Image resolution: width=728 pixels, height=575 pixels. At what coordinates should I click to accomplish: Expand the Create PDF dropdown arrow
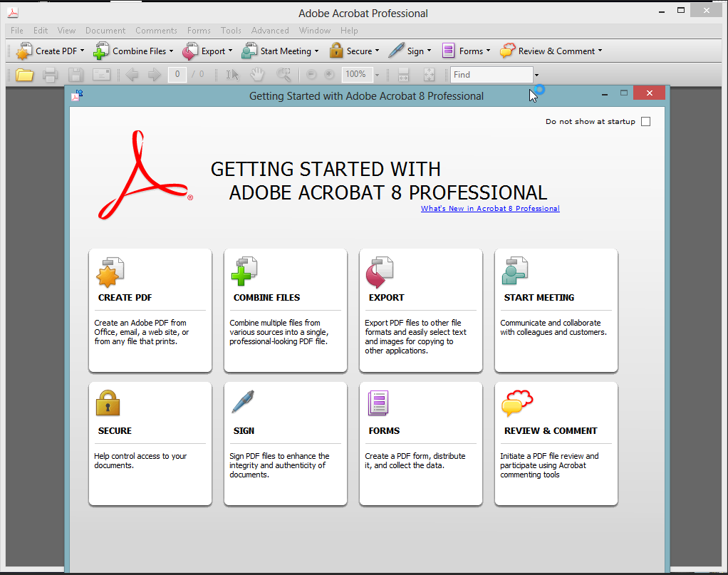click(82, 51)
